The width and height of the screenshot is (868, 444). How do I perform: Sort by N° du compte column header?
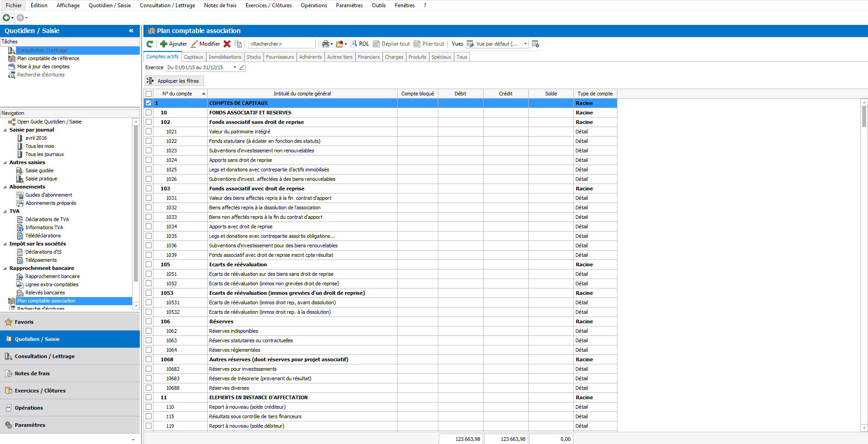pos(180,94)
